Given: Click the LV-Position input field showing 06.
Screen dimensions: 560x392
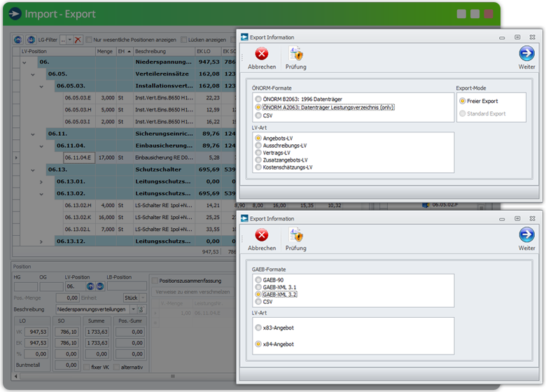Looking at the screenshot, I should (75, 286).
